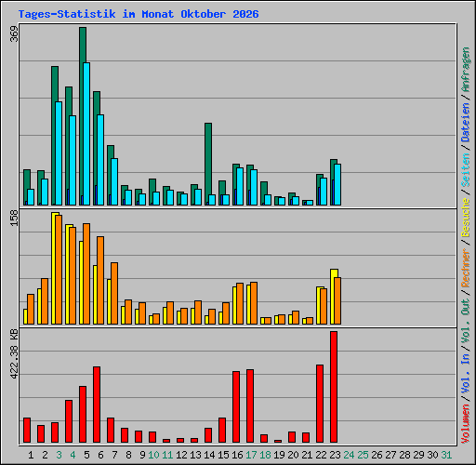
Task: Click the title 'Tages-Statistik im Monat Oktober 2026'
Action: click(x=139, y=14)
